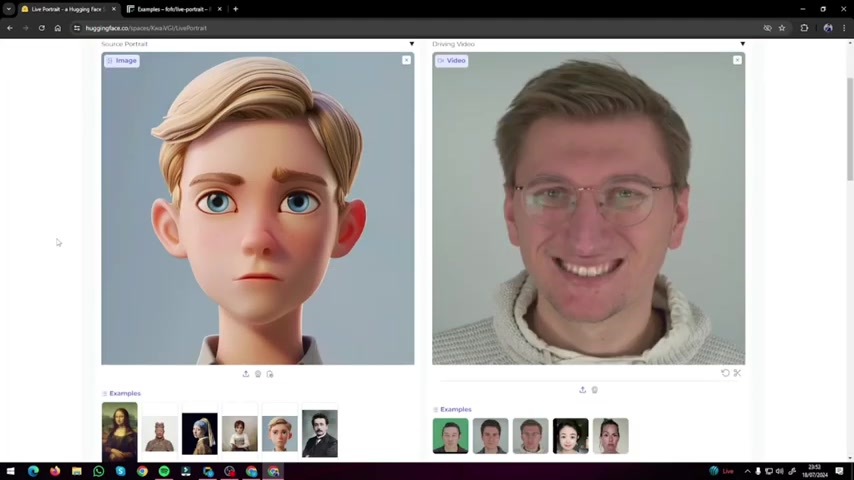View site information icon in address bar

click(x=77, y=28)
